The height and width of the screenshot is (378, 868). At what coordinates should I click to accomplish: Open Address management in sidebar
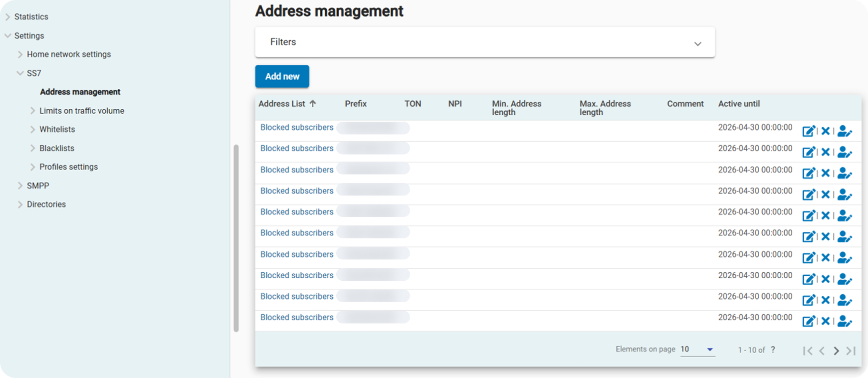(80, 92)
